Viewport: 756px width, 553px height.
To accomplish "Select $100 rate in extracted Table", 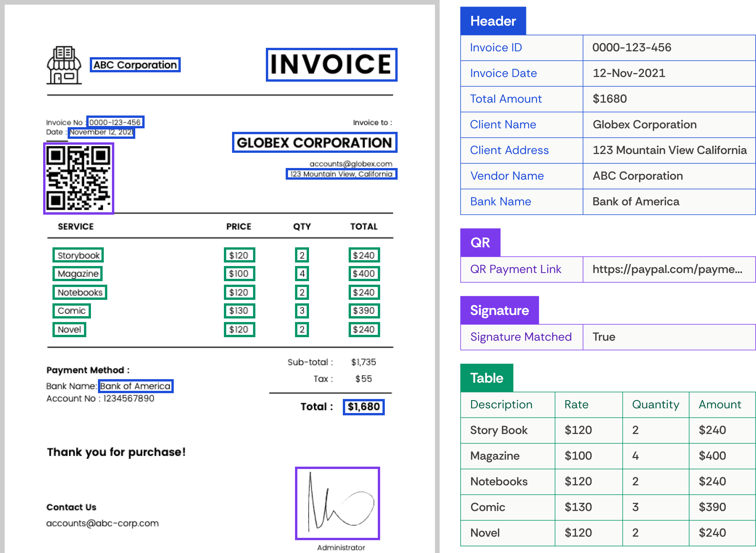I will [578, 456].
